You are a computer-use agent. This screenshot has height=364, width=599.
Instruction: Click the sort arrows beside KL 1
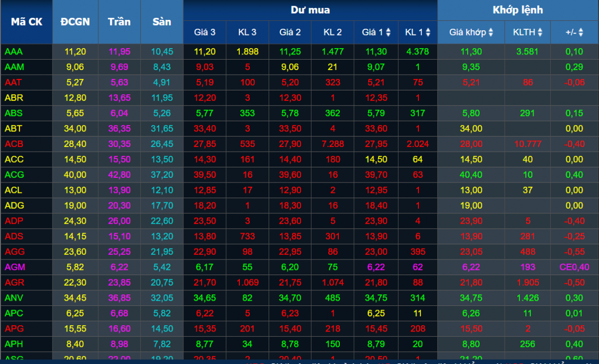pyautogui.click(x=428, y=32)
